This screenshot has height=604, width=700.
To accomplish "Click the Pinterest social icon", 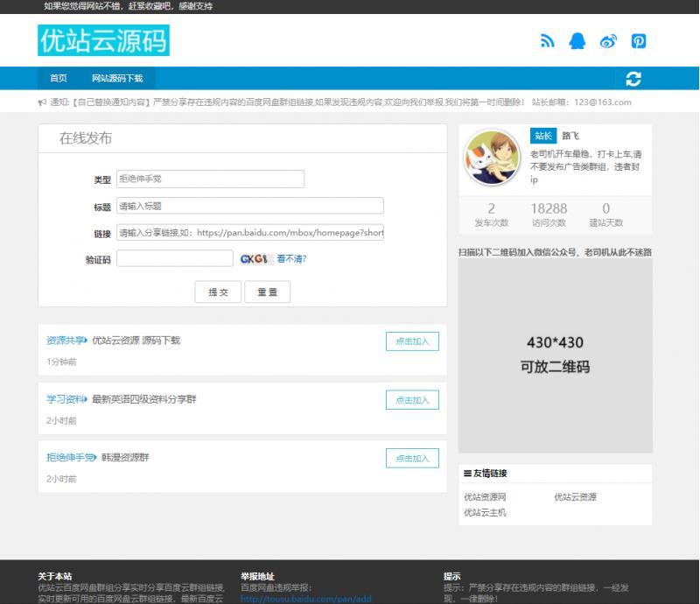I will pyautogui.click(x=639, y=40).
